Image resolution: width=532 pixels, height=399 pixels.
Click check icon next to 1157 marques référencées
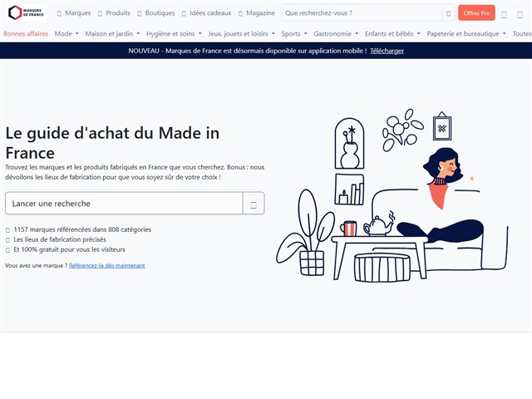click(x=7, y=230)
